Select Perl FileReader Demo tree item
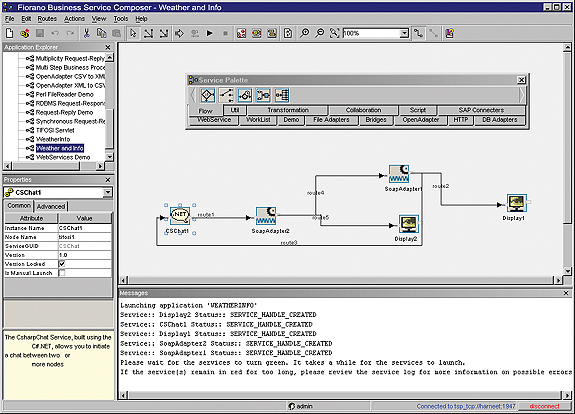The height and width of the screenshot is (414, 575). (x=65, y=95)
